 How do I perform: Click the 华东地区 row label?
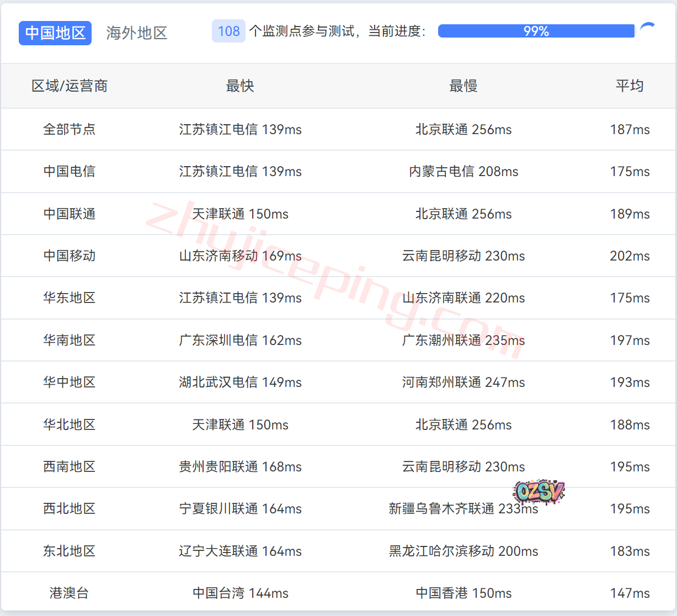pos(70,298)
